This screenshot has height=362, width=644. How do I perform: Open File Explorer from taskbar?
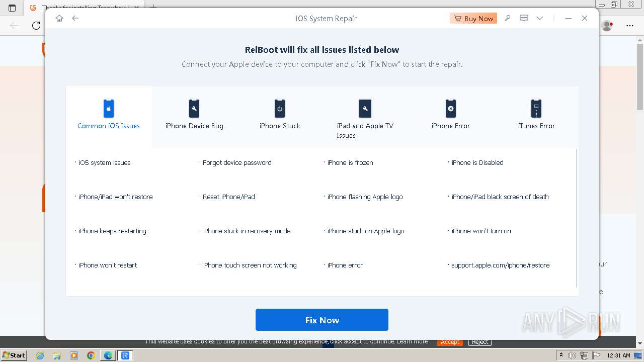click(x=57, y=355)
